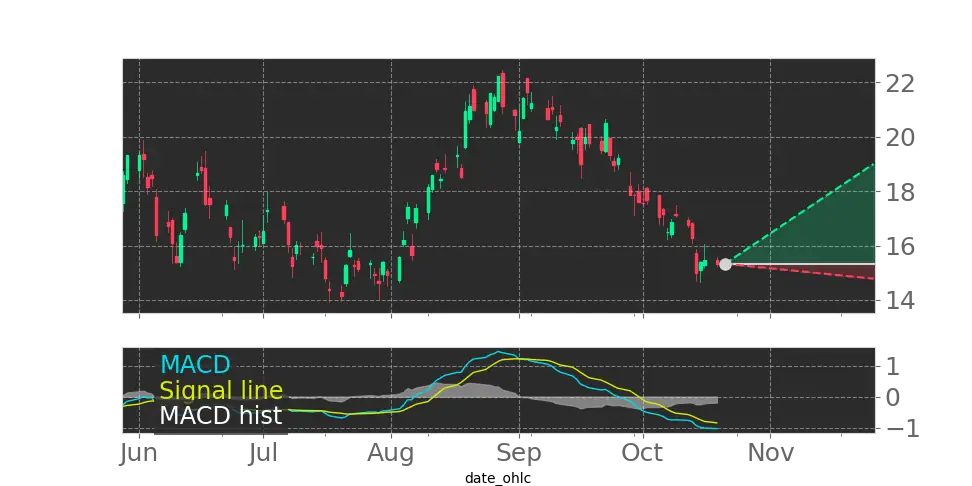972x486 pixels.
Task: Click the date_ohlc axis title
Action: 498,478
